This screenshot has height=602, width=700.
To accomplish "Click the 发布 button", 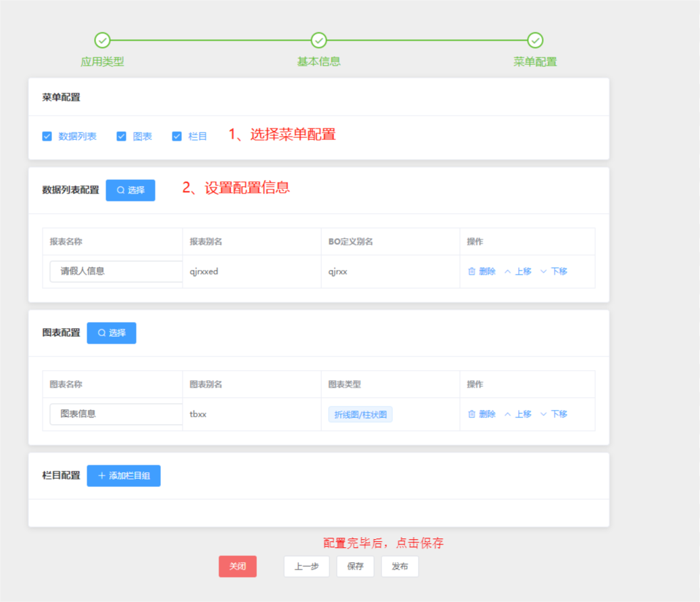I will [x=400, y=566].
